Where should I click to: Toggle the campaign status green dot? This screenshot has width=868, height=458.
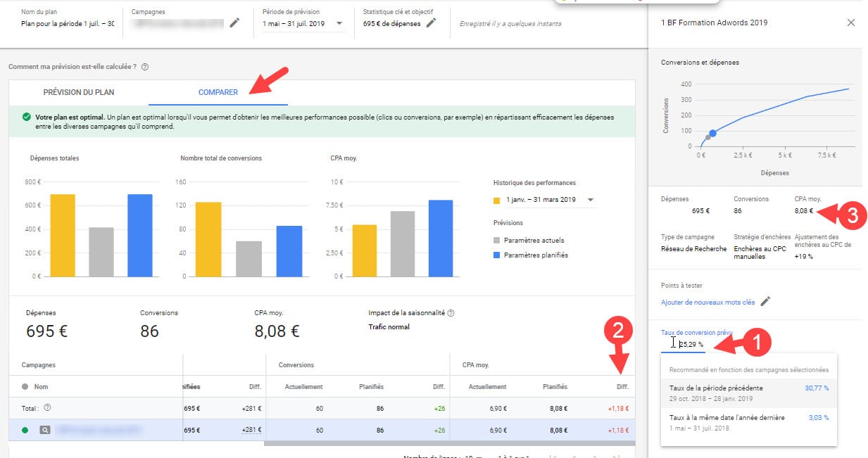[x=25, y=430]
